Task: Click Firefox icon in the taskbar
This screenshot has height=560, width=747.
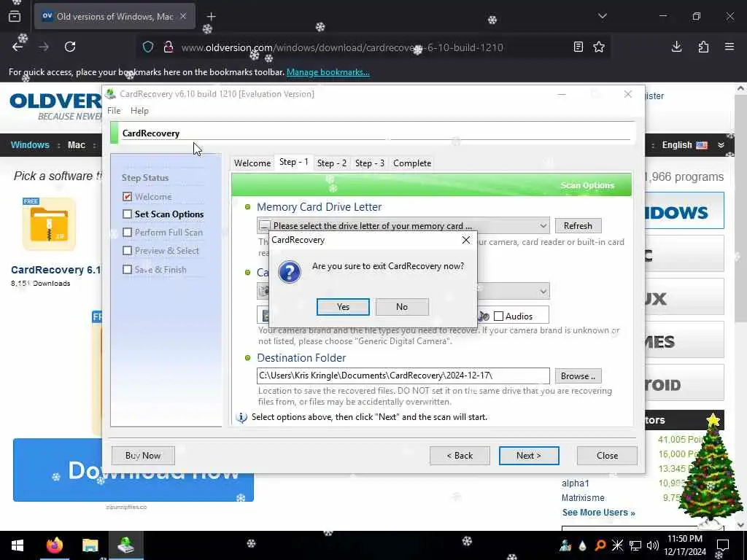Action: (54, 545)
